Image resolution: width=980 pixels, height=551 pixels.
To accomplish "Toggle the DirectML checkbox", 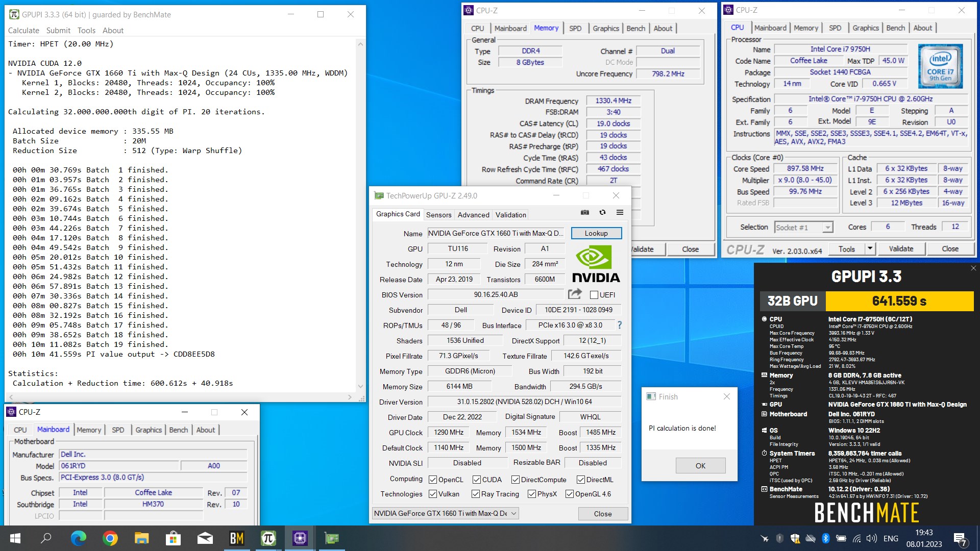I will coord(581,480).
